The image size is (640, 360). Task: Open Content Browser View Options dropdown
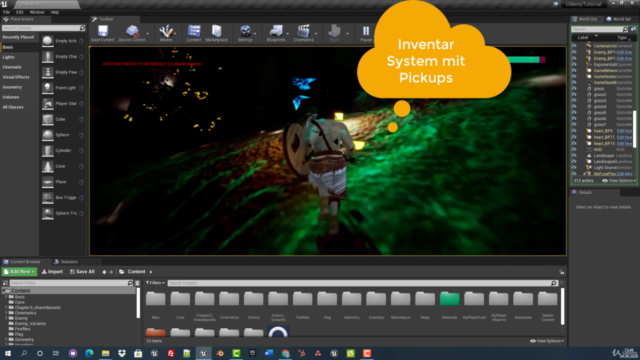coord(547,341)
